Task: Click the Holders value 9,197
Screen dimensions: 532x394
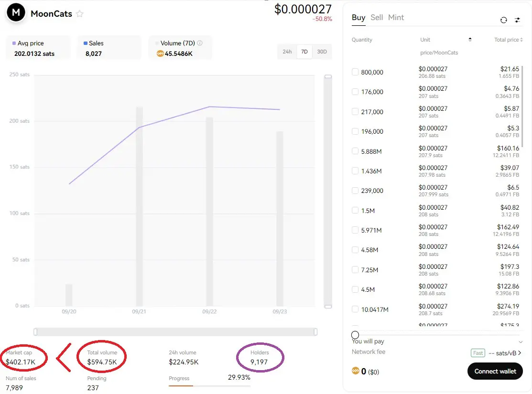Action: (x=259, y=362)
